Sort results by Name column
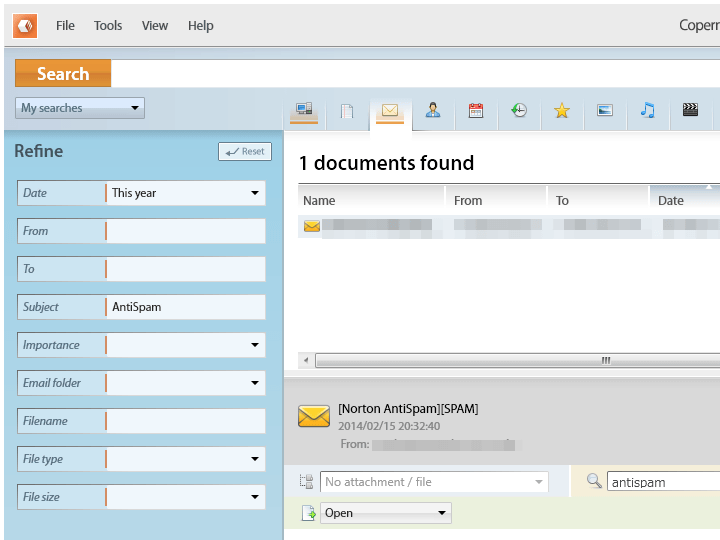 coord(371,200)
